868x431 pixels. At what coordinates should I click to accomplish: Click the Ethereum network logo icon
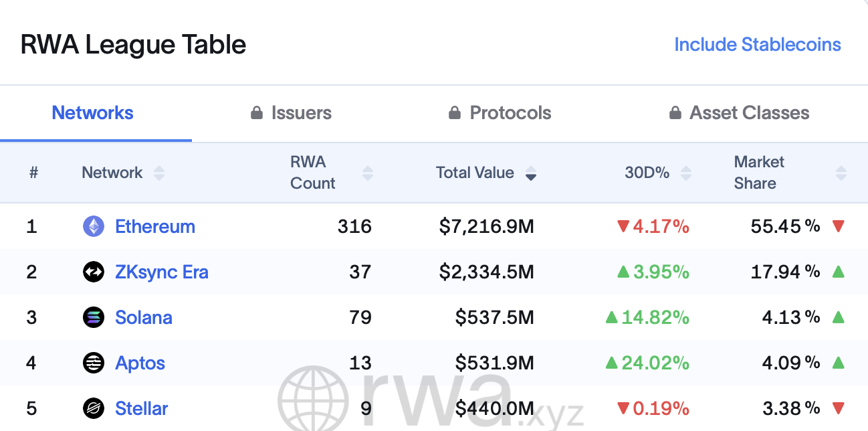coord(94,226)
